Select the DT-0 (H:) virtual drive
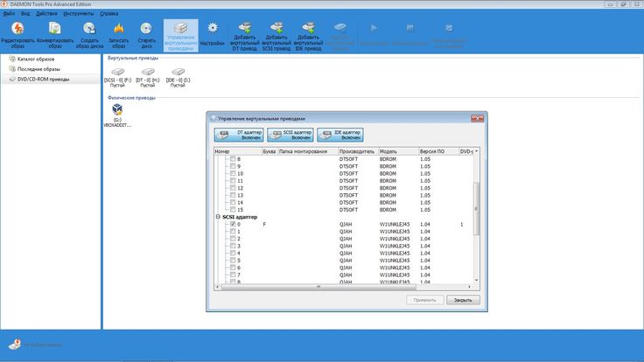 pos(148,77)
